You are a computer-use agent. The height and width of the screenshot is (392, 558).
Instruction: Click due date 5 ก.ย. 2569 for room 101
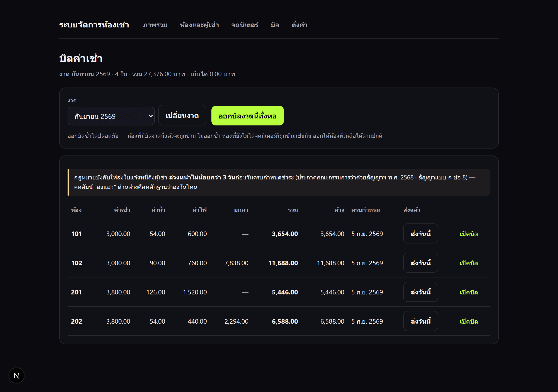(x=367, y=234)
